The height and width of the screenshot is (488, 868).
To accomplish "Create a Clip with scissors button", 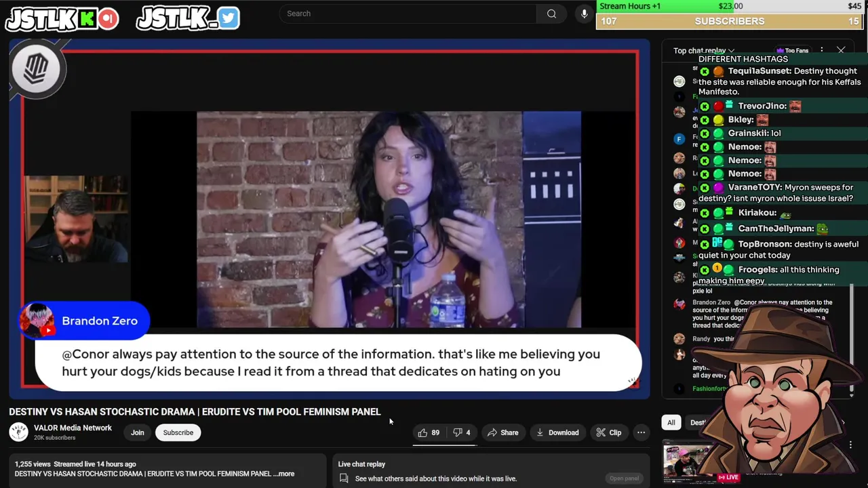I will click(x=608, y=432).
